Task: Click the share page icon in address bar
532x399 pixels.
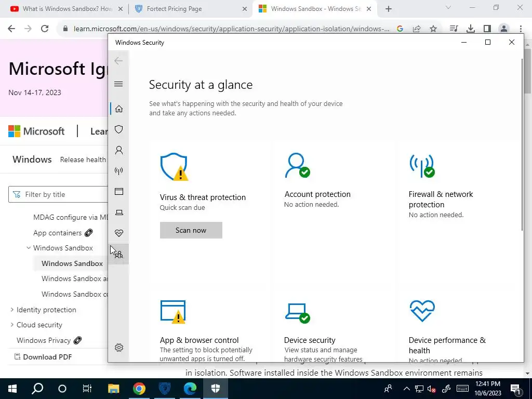Action: click(417, 29)
